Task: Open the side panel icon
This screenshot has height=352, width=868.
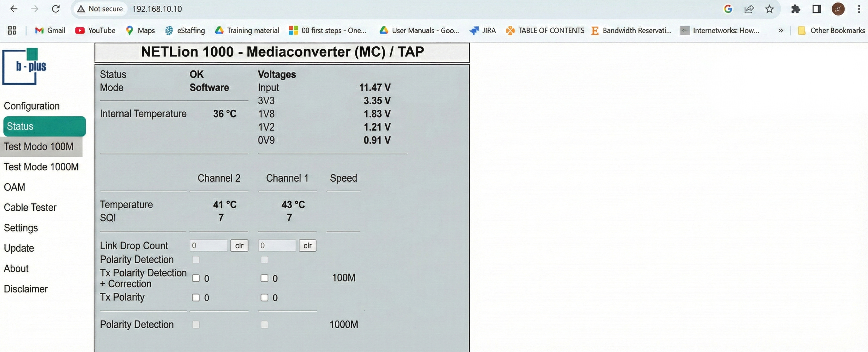Action: click(x=817, y=9)
